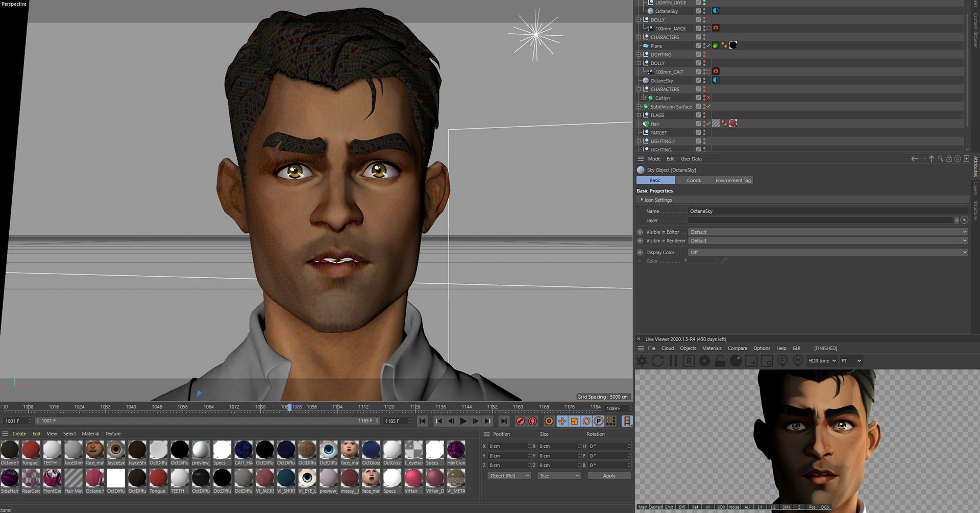Open Visible in Editor dropdown
This screenshot has width=980, height=513.
(828, 232)
